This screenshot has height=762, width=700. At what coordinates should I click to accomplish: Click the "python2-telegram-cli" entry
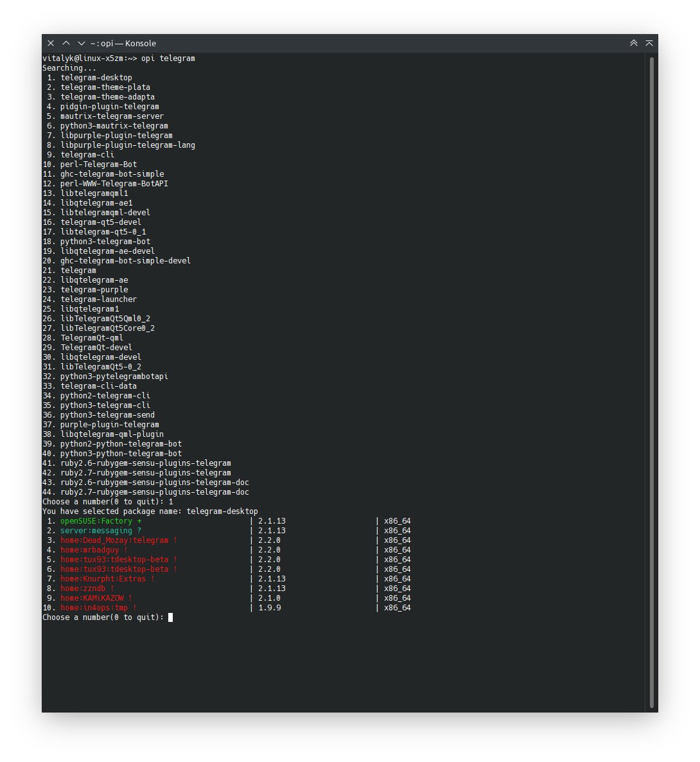click(x=105, y=396)
